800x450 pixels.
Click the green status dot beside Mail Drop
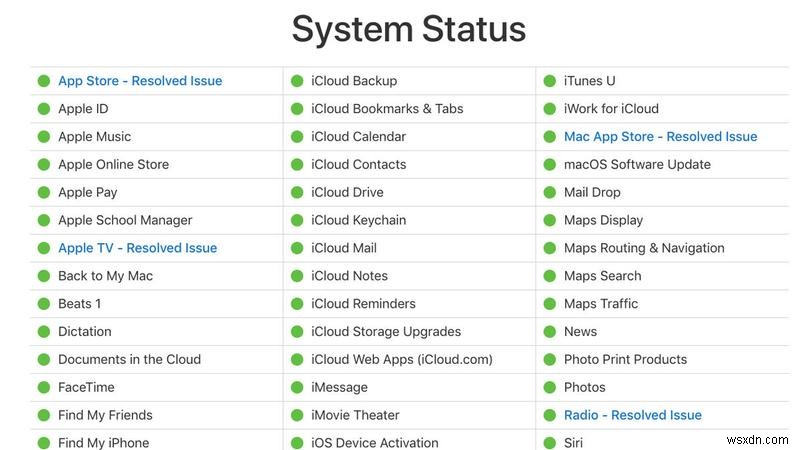click(549, 192)
